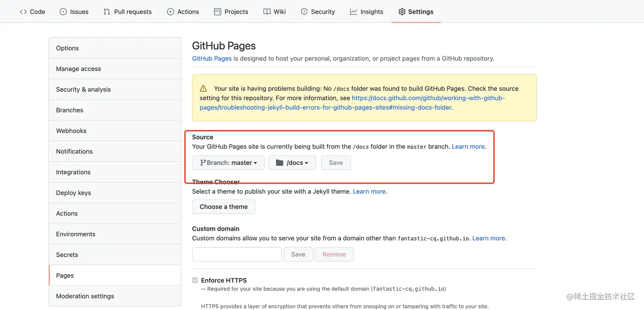
Task: Go to Manage access settings
Action: 115,69
